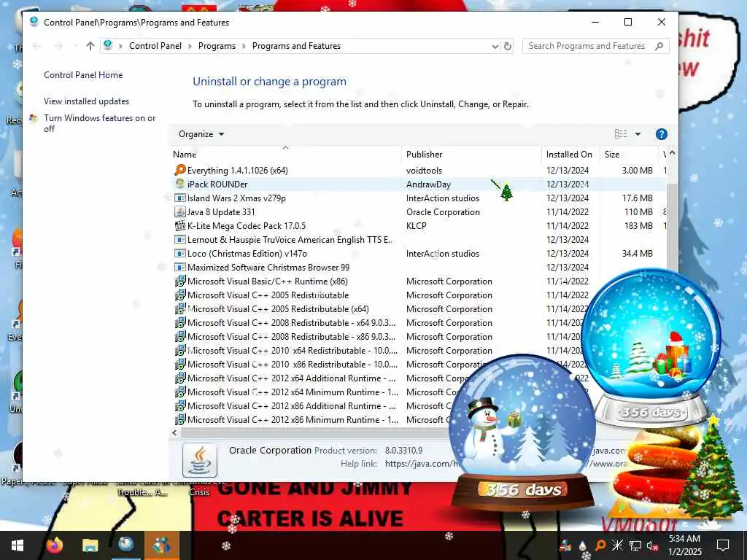Click the Maximized Software Christmas Browser icon

pyautogui.click(x=180, y=267)
